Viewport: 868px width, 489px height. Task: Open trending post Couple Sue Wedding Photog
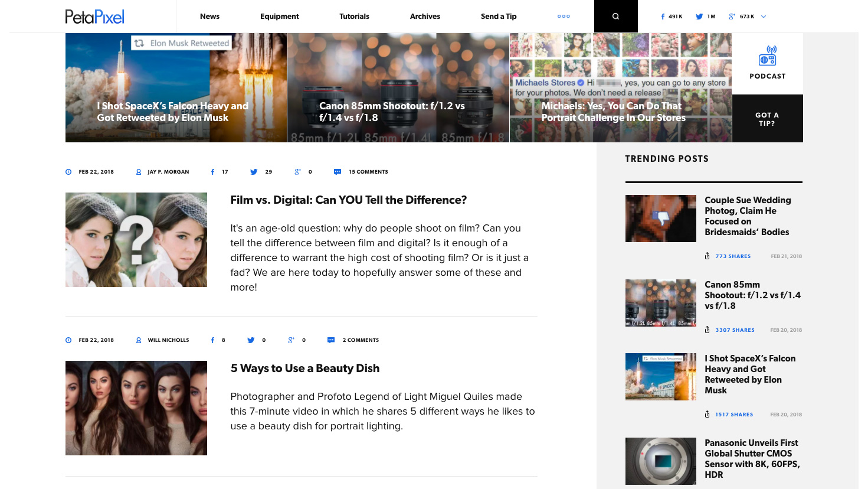[x=748, y=216]
